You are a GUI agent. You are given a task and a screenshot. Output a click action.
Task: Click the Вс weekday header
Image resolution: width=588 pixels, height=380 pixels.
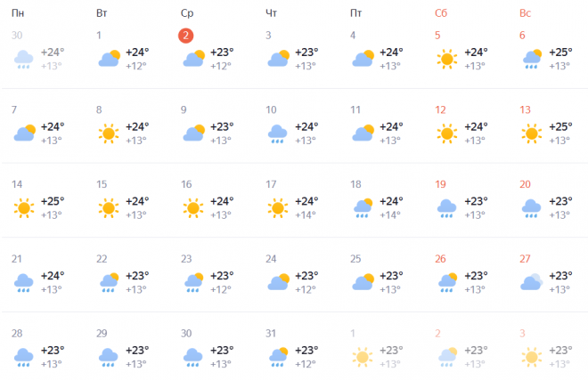[525, 13]
